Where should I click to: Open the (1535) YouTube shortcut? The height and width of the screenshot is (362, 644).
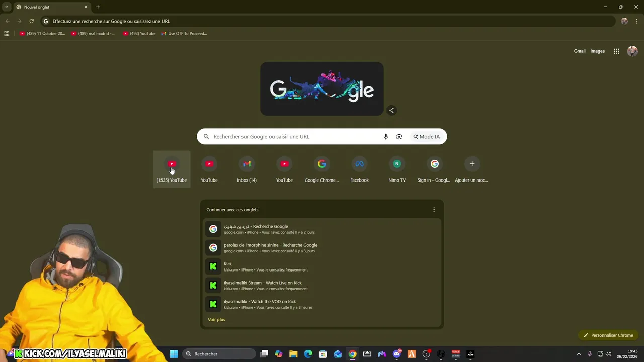click(x=172, y=169)
